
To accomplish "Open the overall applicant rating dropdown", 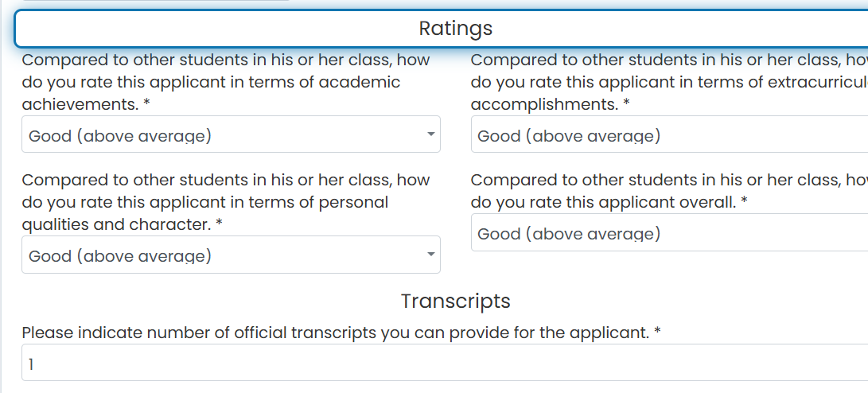I will click(x=669, y=232).
